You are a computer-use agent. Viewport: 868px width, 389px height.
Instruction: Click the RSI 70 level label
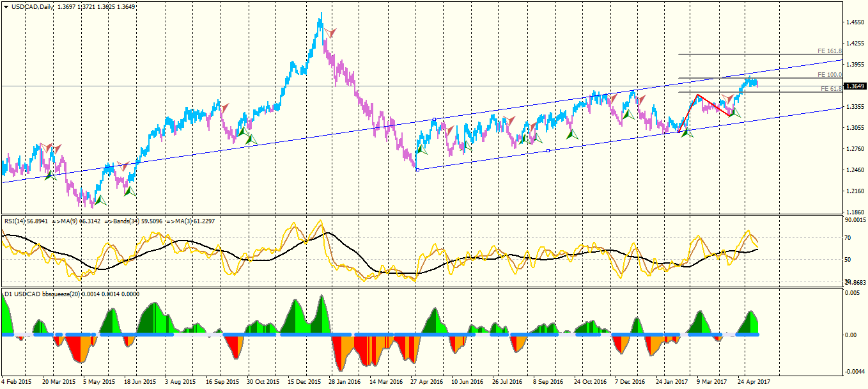(x=849, y=237)
